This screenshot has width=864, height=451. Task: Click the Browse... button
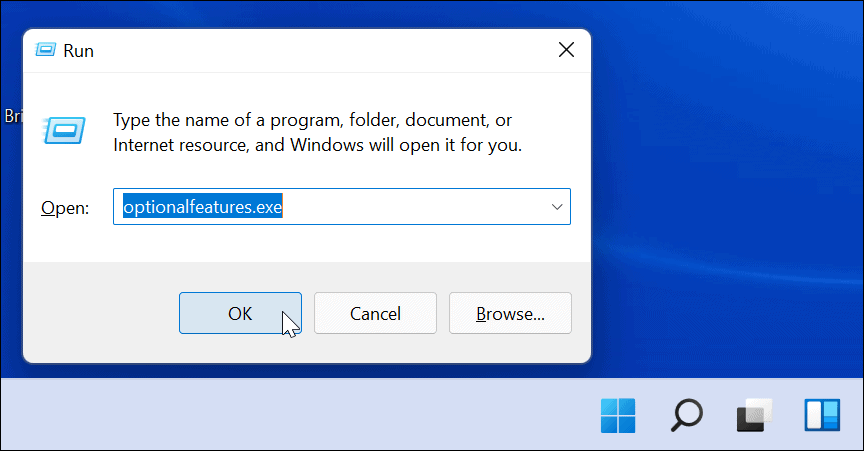click(510, 313)
